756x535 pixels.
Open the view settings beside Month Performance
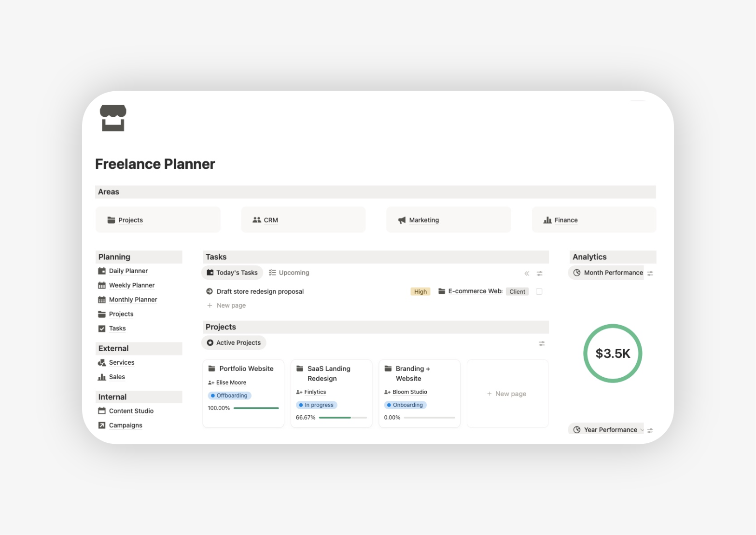pos(650,273)
